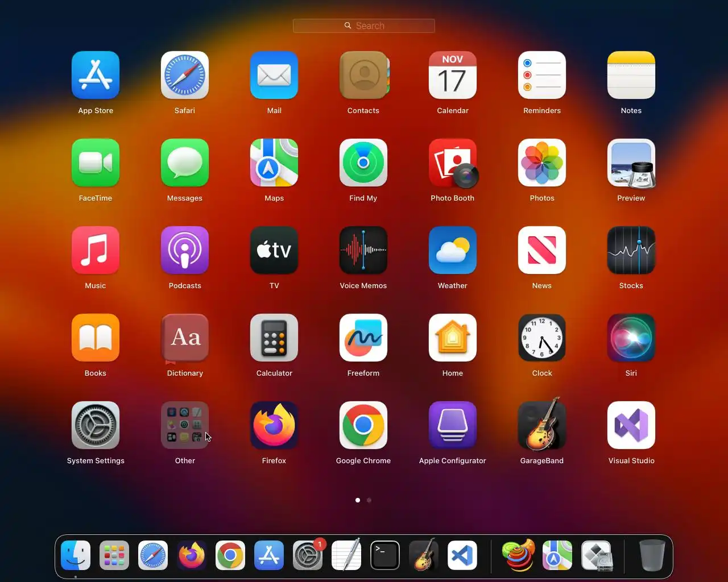This screenshot has width=728, height=582.
Task: Open the Contacts app
Action: tap(363, 75)
